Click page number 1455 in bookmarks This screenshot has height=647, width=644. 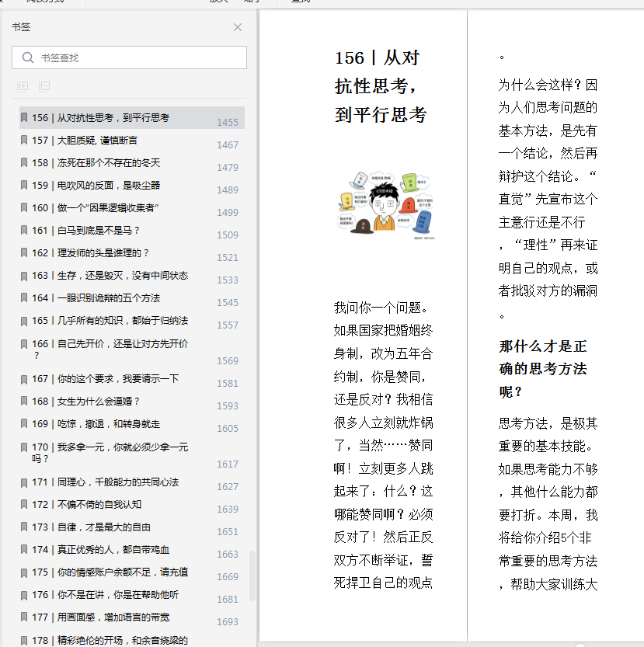pyautogui.click(x=228, y=123)
